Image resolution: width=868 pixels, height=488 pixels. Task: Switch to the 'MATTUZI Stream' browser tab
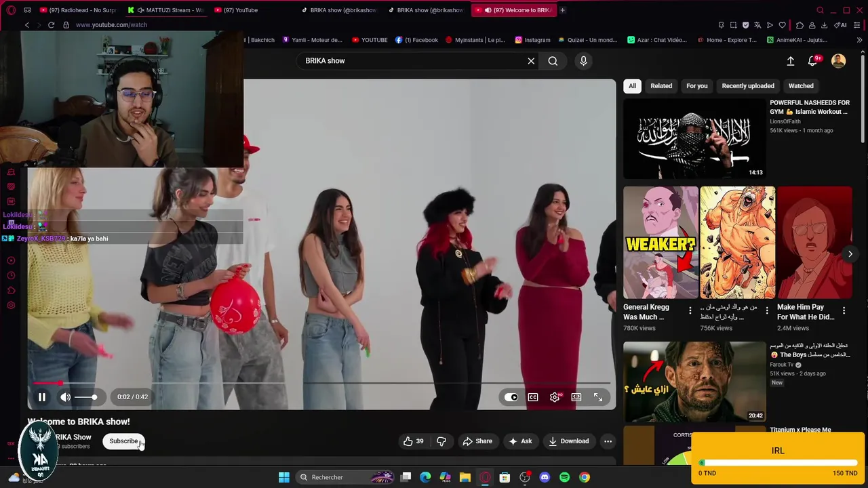tap(166, 10)
